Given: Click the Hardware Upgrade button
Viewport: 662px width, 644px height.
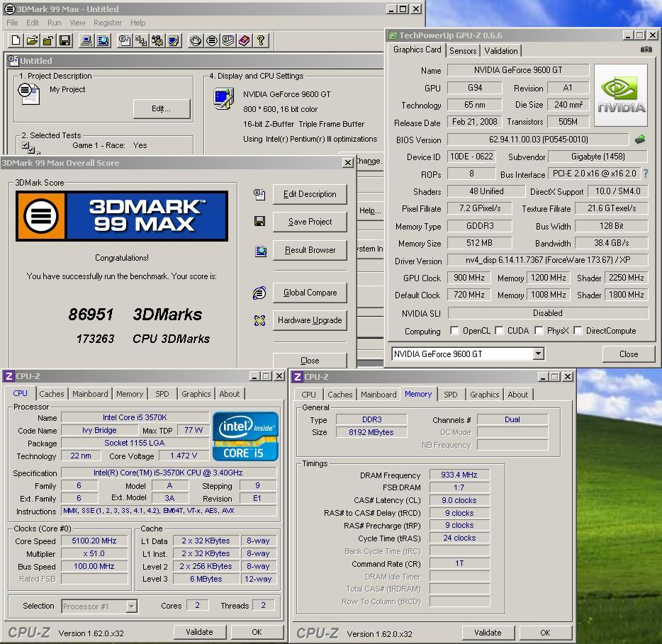Looking at the screenshot, I should coord(310,320).
